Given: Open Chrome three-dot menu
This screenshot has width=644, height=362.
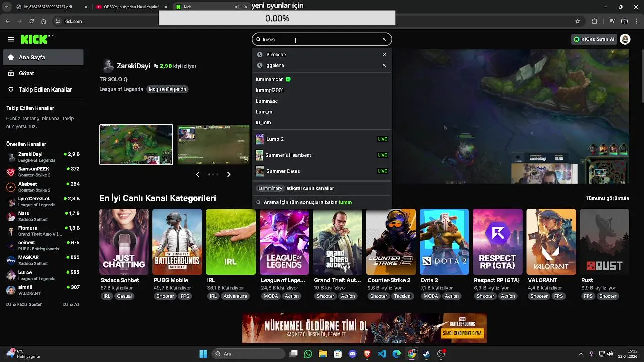Looking at the screenshot, I should [x=636, y=21].
